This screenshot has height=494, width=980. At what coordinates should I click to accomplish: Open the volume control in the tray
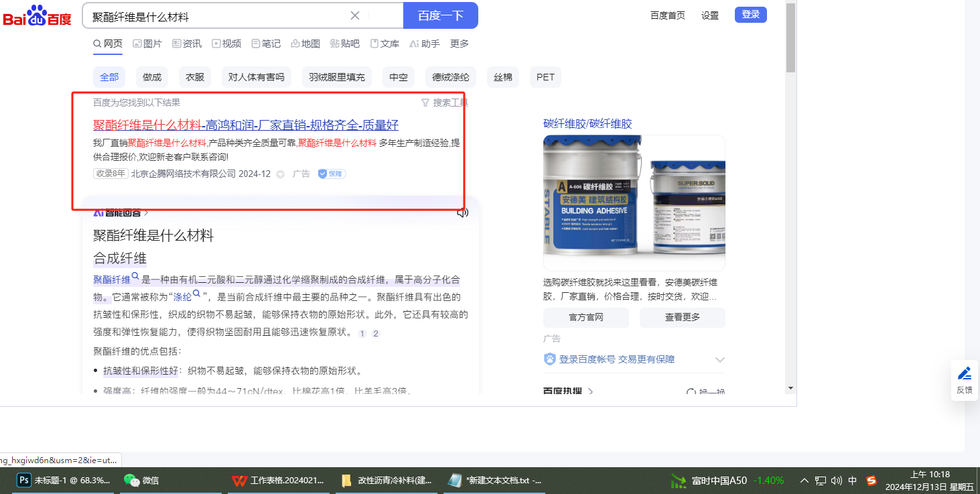tap(836, 481)
